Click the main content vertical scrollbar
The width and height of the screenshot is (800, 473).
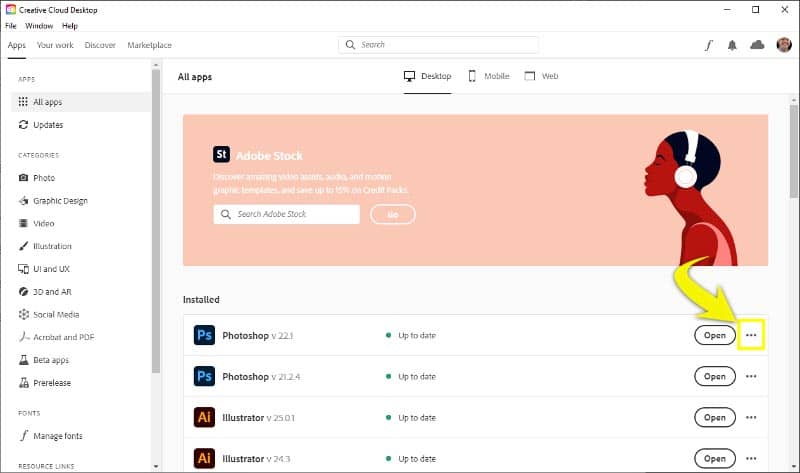(793, 151)
